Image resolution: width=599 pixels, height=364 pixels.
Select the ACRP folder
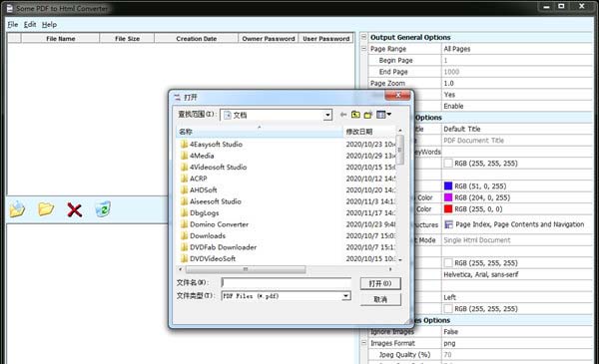tap(194, 179)
